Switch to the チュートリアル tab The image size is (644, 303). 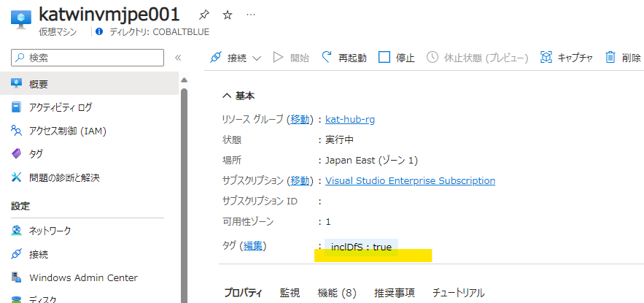point(458,293)
